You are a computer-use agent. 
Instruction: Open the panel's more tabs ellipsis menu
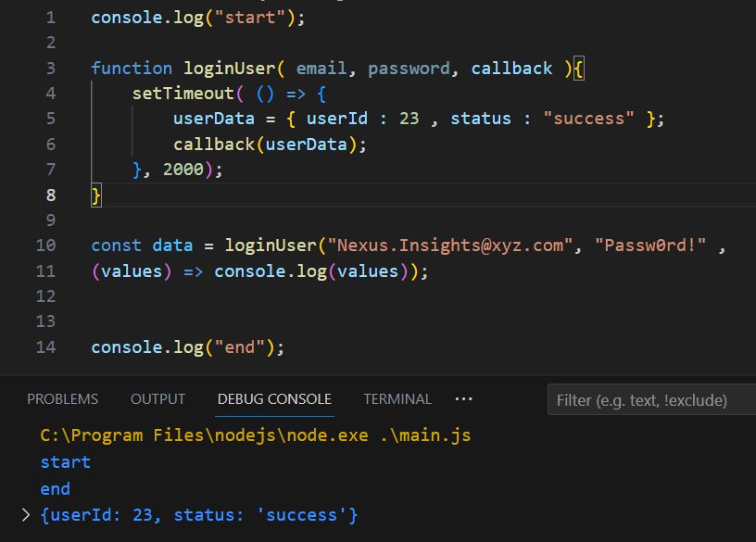pyautogui.click(x=463, y=399)
